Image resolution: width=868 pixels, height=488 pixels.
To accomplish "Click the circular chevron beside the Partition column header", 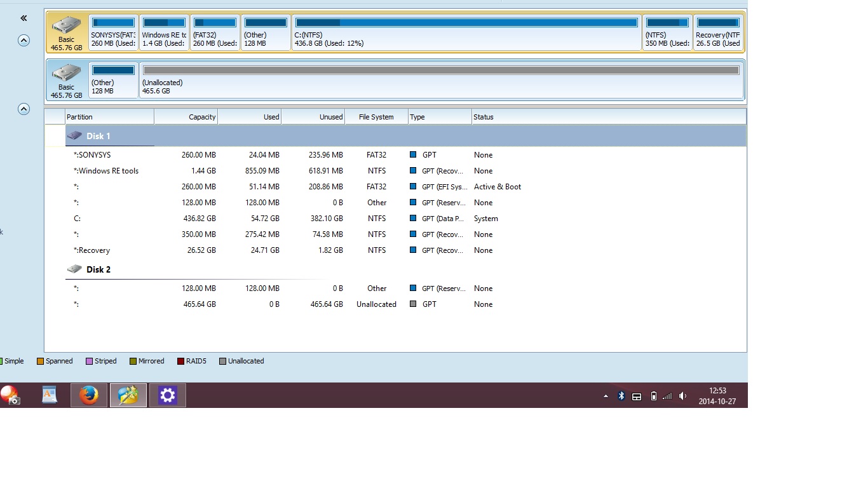I will pos(24,109).
